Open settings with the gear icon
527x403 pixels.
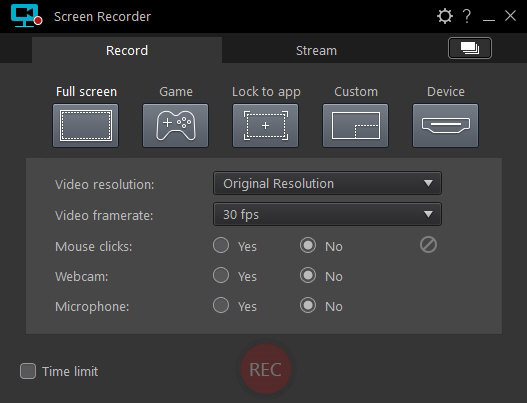(x=445, y=16)
